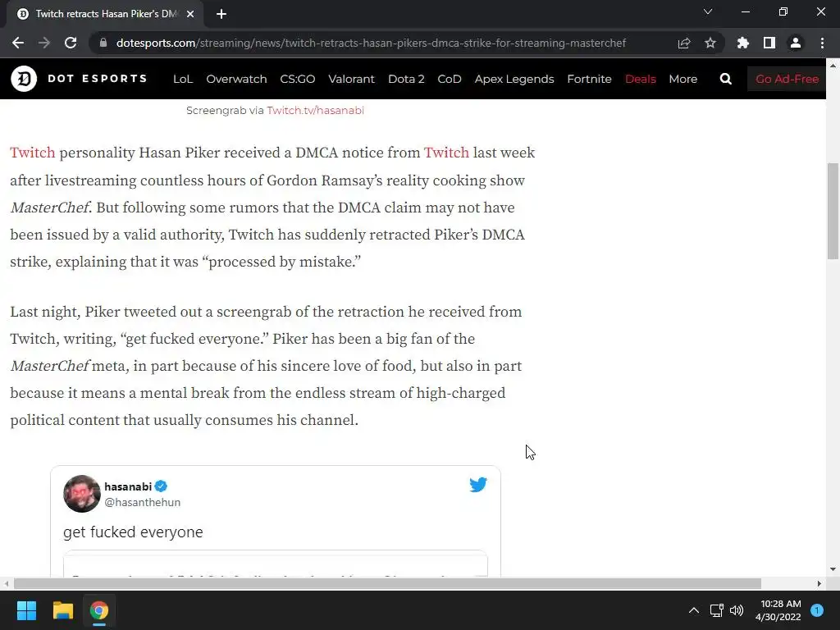Open the Twitter bird icon in tweet
Image resolution: width=840 pixels, height=630 pixels.
(478, 485)
